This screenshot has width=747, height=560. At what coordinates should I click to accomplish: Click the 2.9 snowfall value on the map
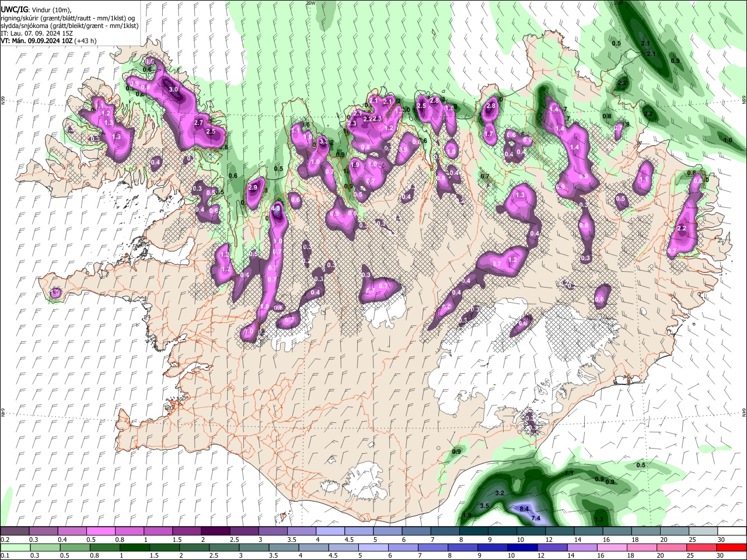pyautogui.click(x=253, y=187)
